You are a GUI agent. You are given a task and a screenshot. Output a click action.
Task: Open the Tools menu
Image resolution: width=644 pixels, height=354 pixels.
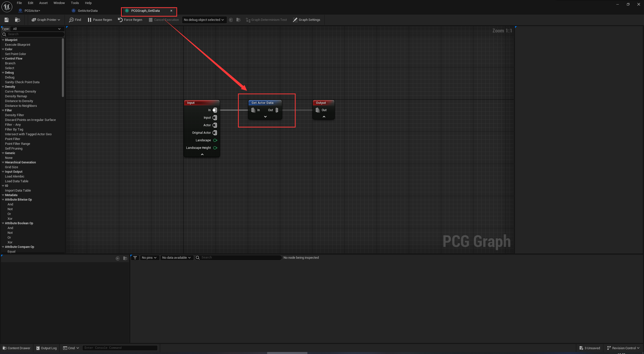pos(74,3)
